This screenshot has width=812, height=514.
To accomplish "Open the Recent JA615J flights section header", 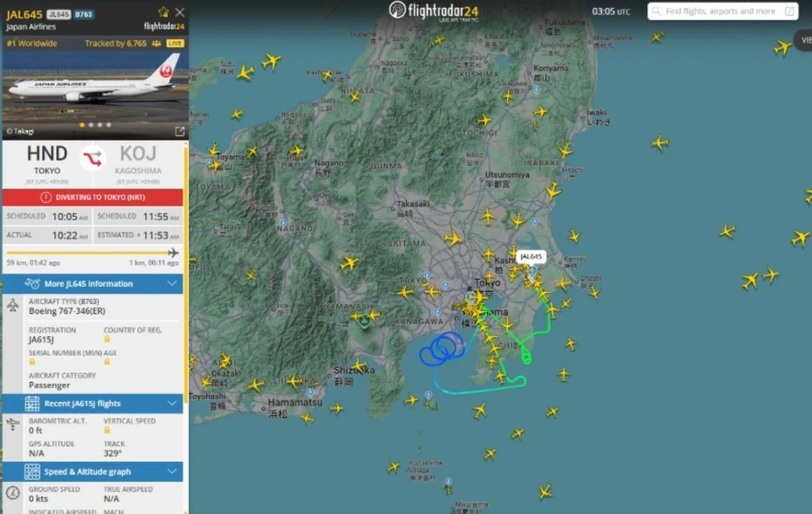I will 93,403.
